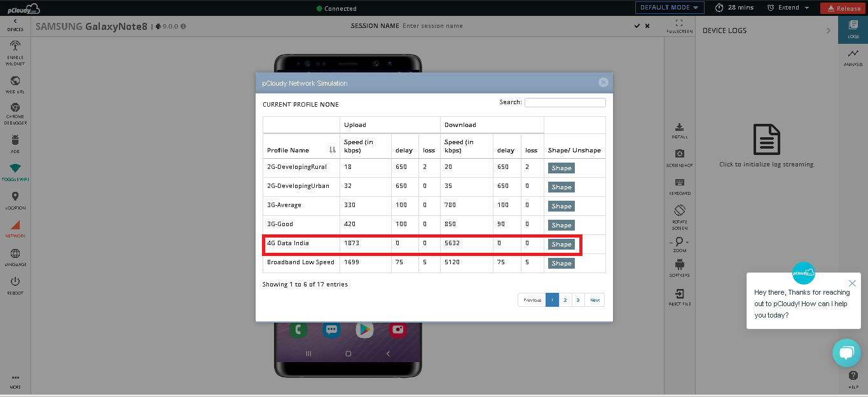
Task: Toggle device WiFi
Action: pyautogui.click(x=15, y=173)
